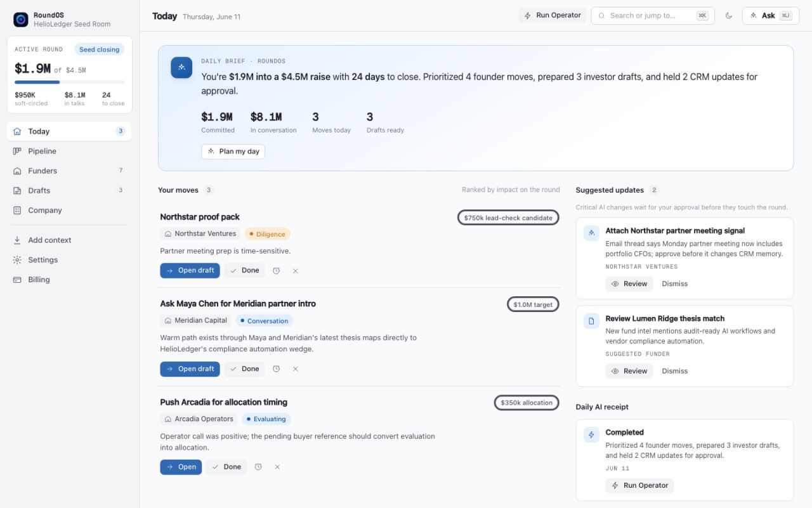Snooze the Northstar proof pack move

(277, 271)
